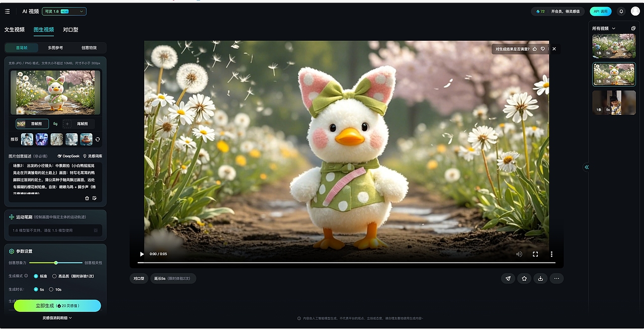Viewport: 644px width, 329px height.
Task: Play the generated duck video
Action: pos(142,254)
